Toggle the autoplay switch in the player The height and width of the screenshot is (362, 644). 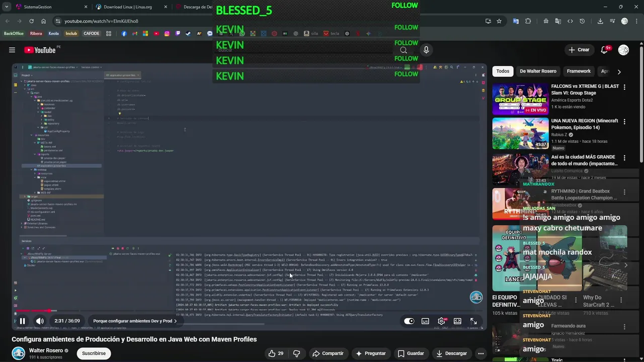[x=409, y=321]
